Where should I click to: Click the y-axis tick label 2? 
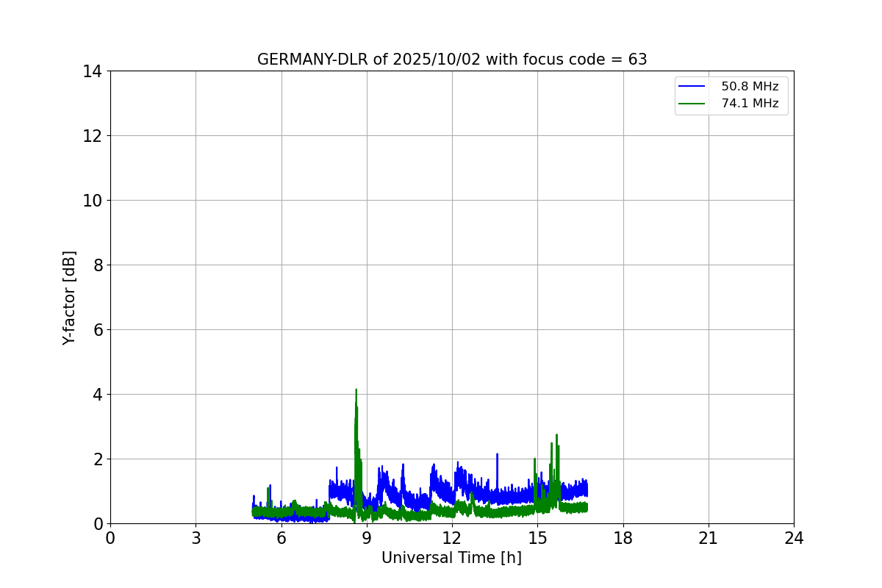click(x=98, y=459)
